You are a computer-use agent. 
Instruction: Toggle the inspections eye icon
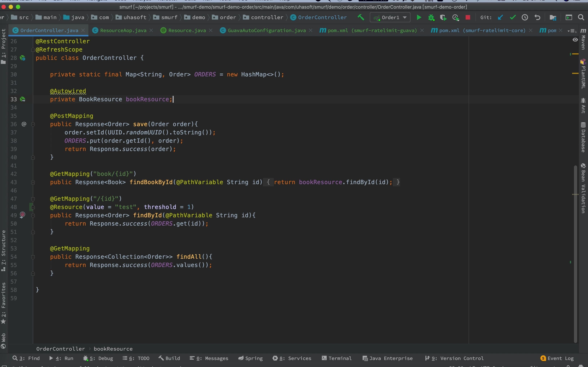point(575,40)
